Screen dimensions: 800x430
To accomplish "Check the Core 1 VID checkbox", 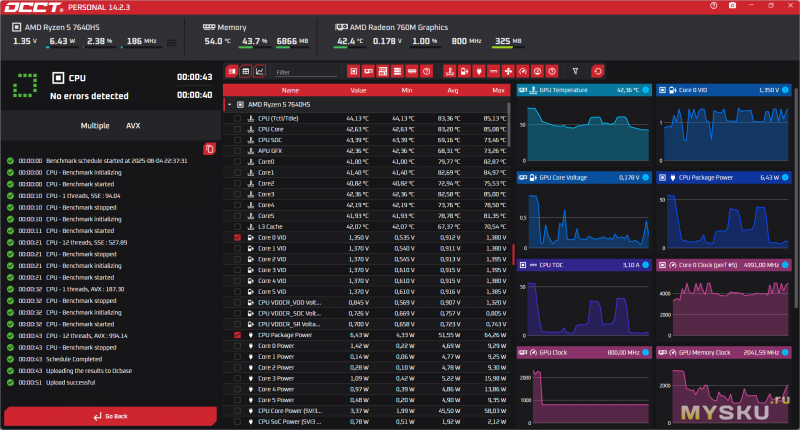I will tap(237, 248).
